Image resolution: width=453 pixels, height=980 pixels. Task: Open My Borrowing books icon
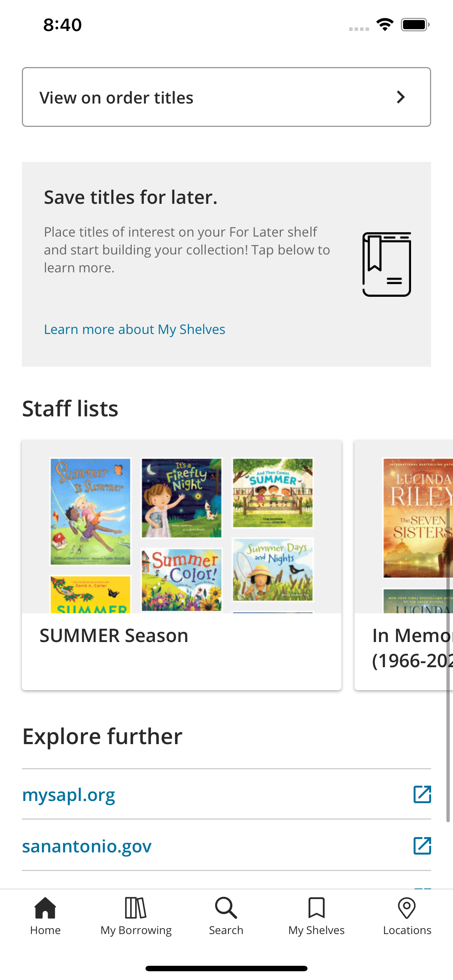point(136,908)
